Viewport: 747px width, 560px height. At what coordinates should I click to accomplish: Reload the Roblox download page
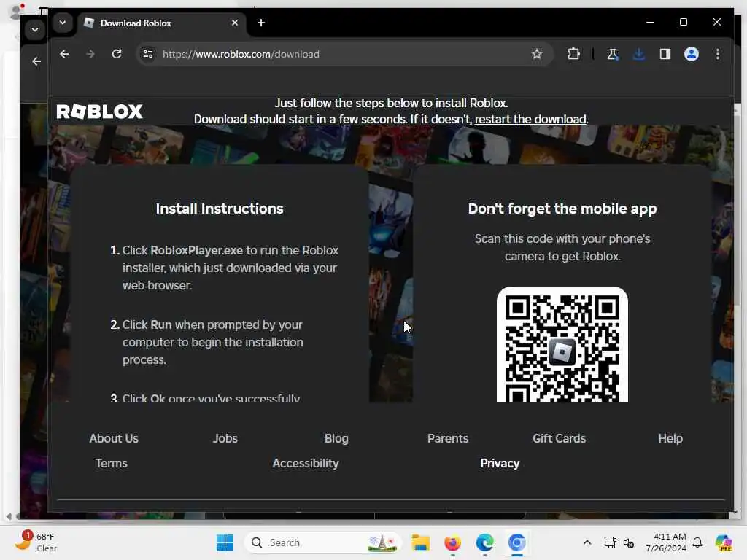(x=117, y=54)
